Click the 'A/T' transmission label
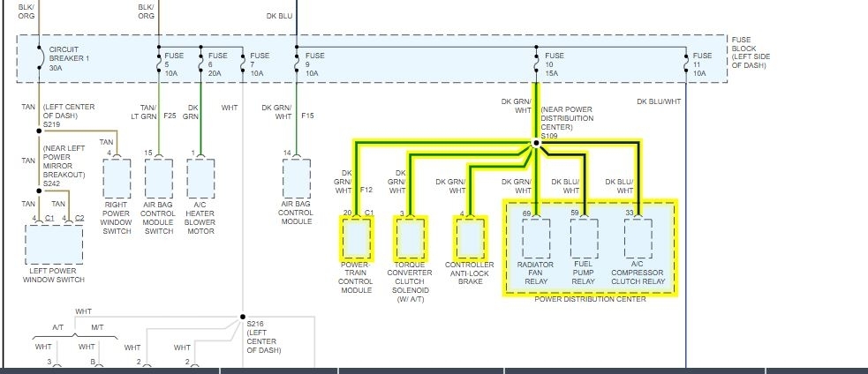The image size is (868, 374). point(58,327)
